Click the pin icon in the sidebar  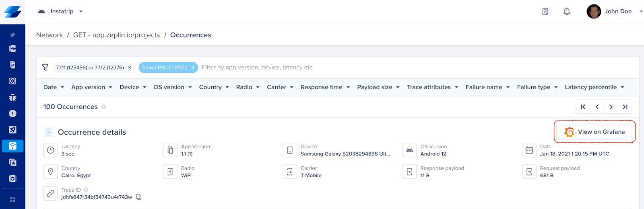[x=12, y=35]
